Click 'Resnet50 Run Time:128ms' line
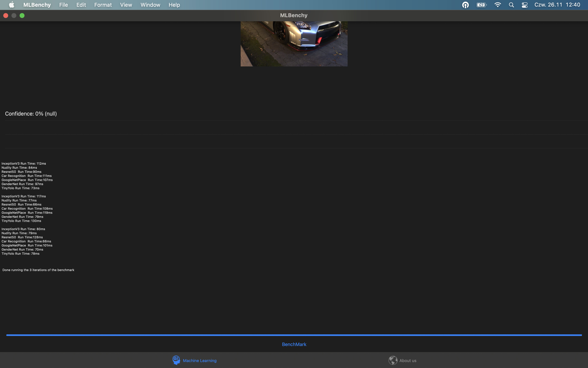The width and height of the screenshot is (588, 368). click(22, 237)
